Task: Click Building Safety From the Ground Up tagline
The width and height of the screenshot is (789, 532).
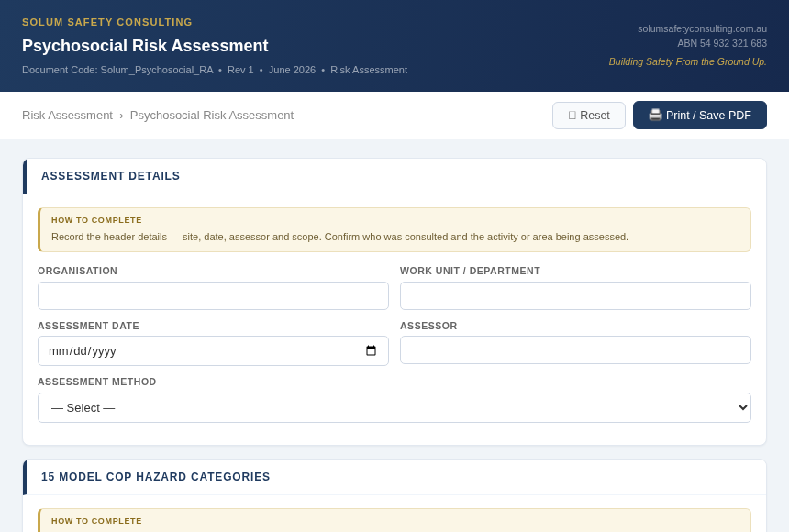Action: 688,61
